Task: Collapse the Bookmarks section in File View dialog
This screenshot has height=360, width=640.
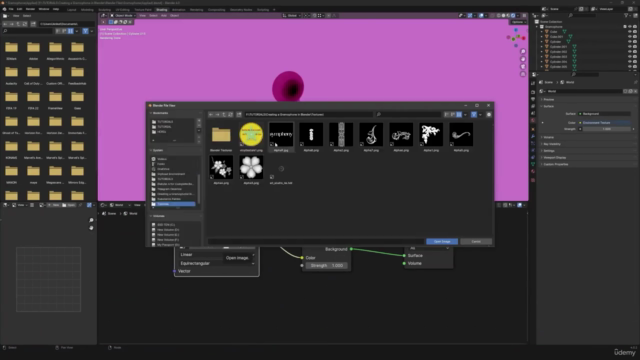Action: tap(159, 113)
